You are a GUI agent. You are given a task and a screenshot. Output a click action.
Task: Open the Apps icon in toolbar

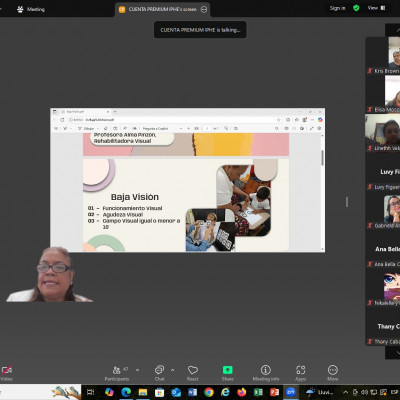click(x=301, y=370)
